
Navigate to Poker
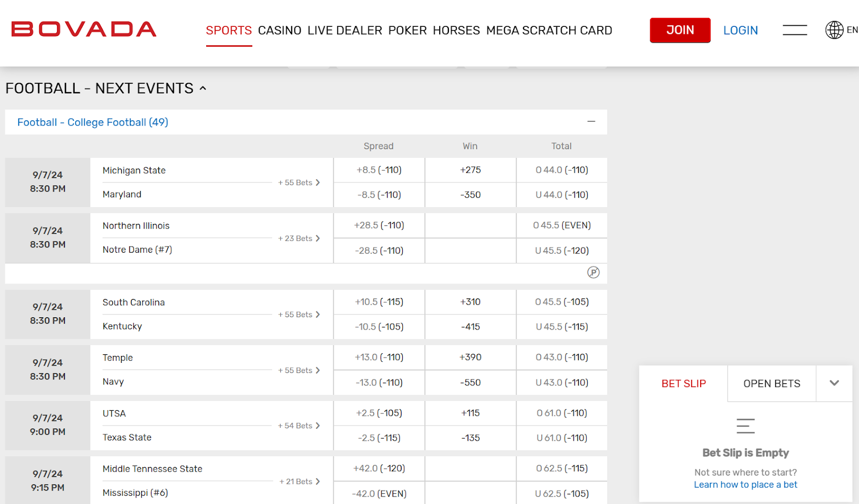(407, 31)
